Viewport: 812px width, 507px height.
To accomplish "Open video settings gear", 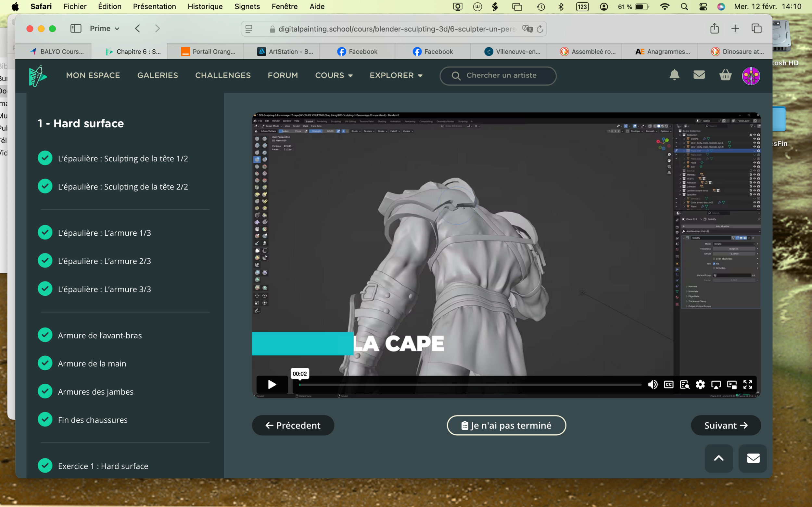I will tap(700, 384).
